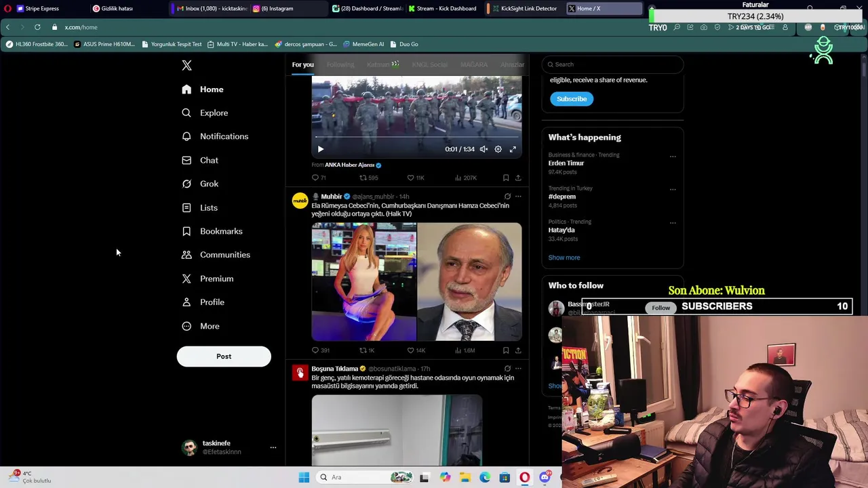Open video settings gear
The image size is (868, 488).
point(498,149)
